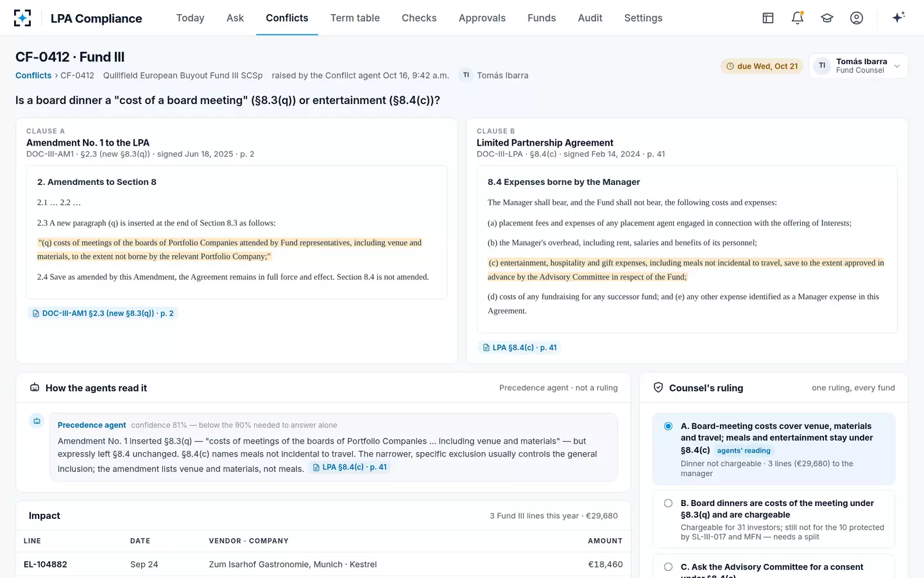Viewport: 924px width, 578px height.
Task: Click the Conflicts breadcrumb link
Action: [x=33, y=75]
